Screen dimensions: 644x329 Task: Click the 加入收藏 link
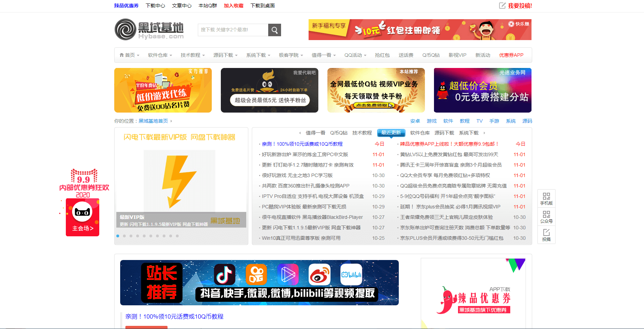[x=233, y=6]
